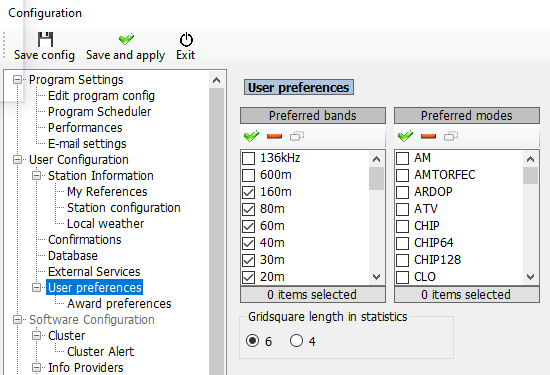Open Cluster Alert settings

tap(101, 351)
